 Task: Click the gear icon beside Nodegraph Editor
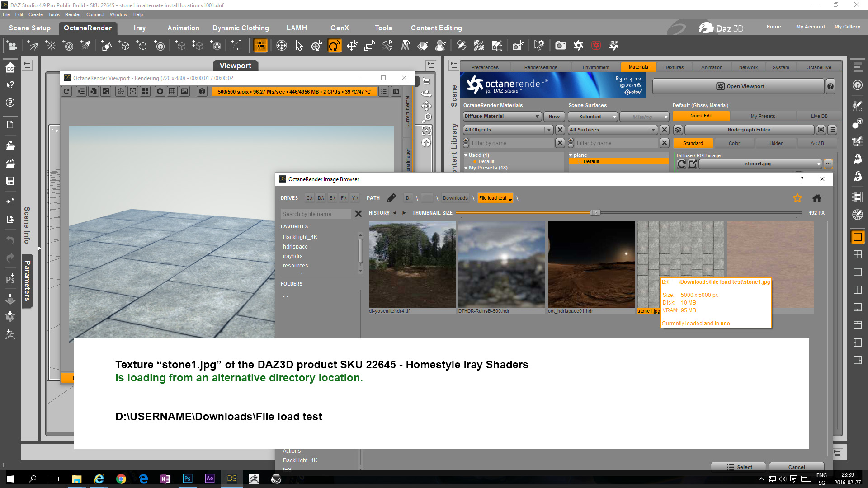(x=678, y=130)
